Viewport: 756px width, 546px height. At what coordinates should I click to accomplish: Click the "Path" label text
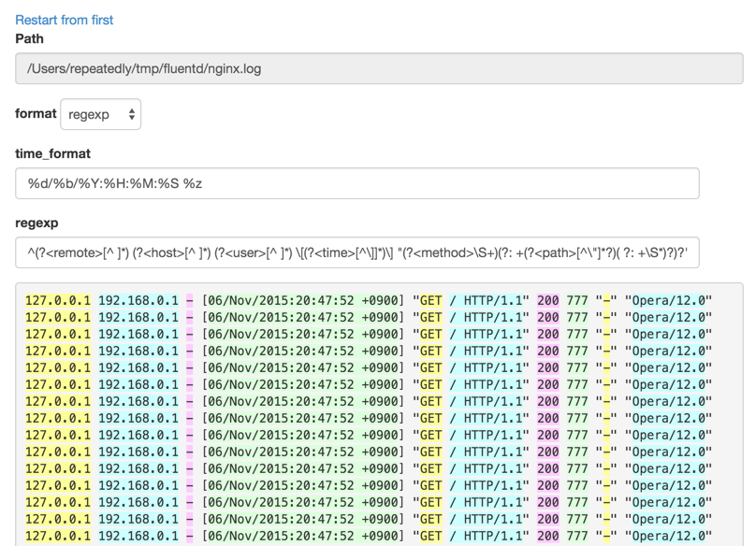point(29,38)
